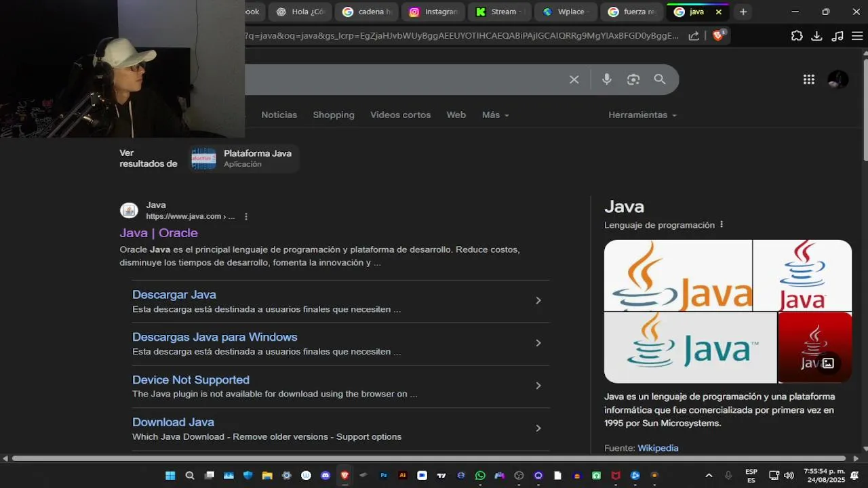Open the Google apps grid
Image resolution: width=868 pixels, height=488 pixels.
(808, 80)
